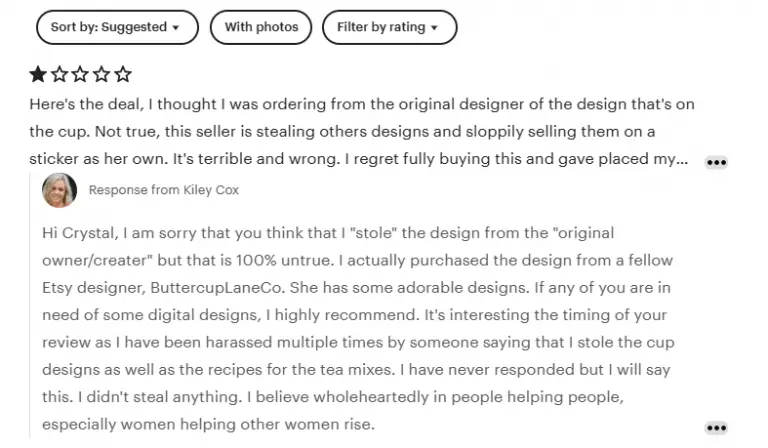
Task: Click the review line mentioning "sticker as her own"
Action: 110,158
